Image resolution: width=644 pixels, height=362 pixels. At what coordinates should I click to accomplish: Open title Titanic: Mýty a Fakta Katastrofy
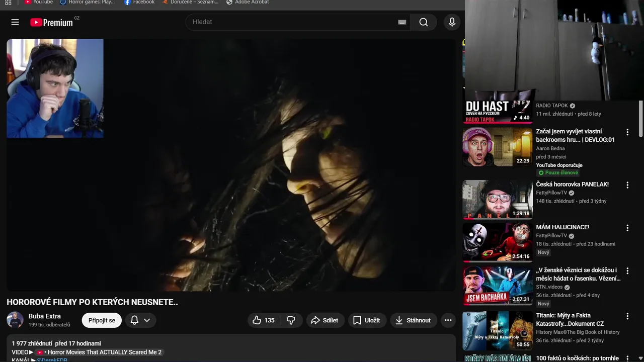pyautogui.click(x=570, y=319)
